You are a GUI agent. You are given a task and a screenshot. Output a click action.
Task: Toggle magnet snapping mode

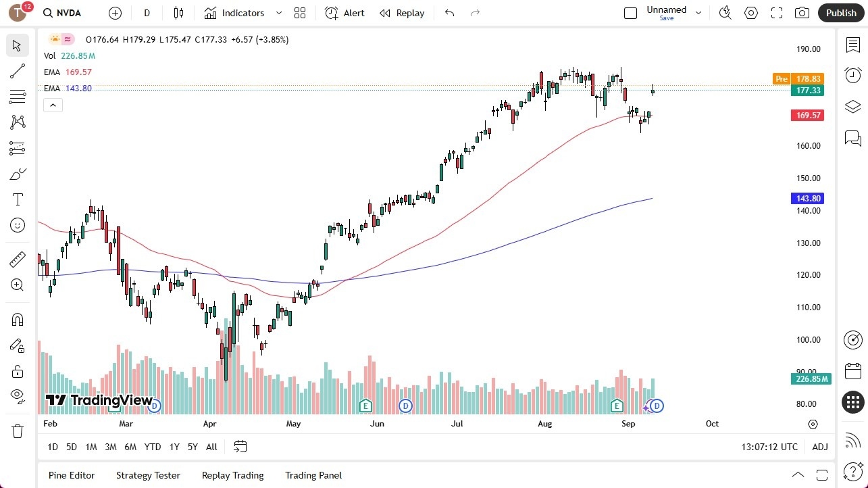tap(17, 319)
